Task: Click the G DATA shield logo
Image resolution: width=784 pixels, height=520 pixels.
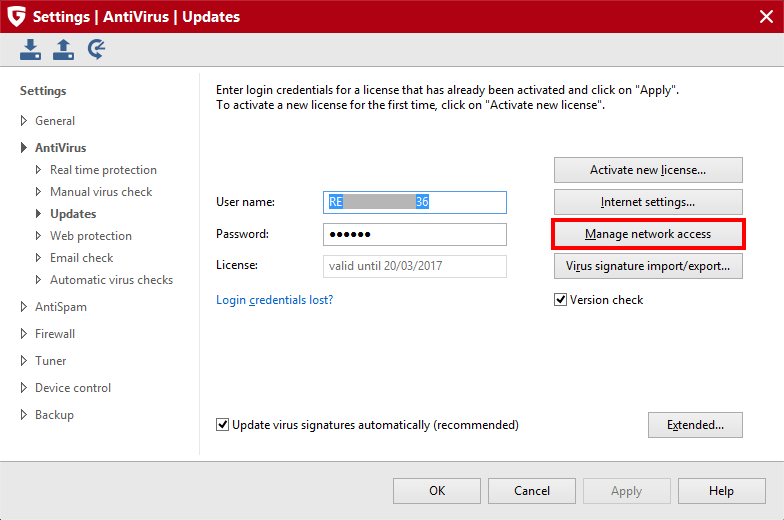Action: pyautogui.click(x=16, y=16)
